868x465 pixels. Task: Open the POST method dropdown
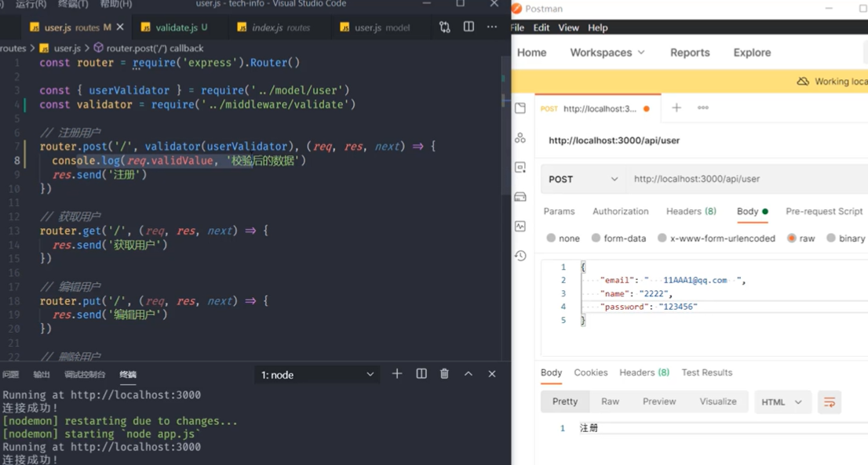(x=583, y=179)
